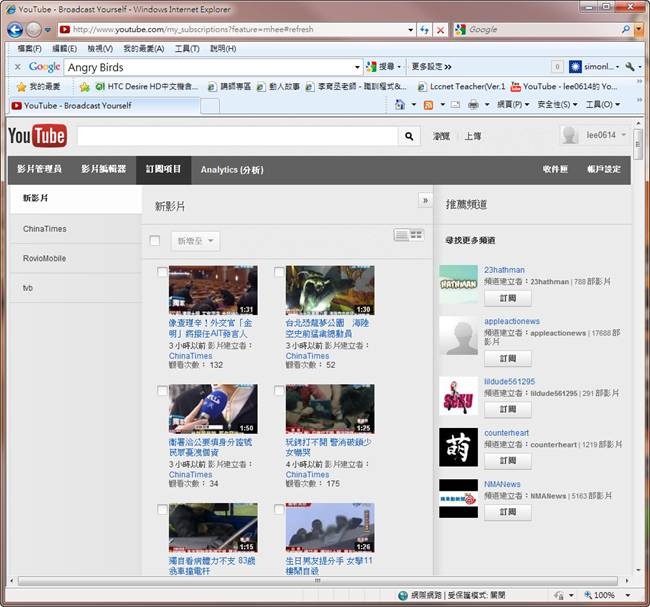Click the Google Toolbar wrench settings icon
The image size is (650, 607).
point(630,66)
